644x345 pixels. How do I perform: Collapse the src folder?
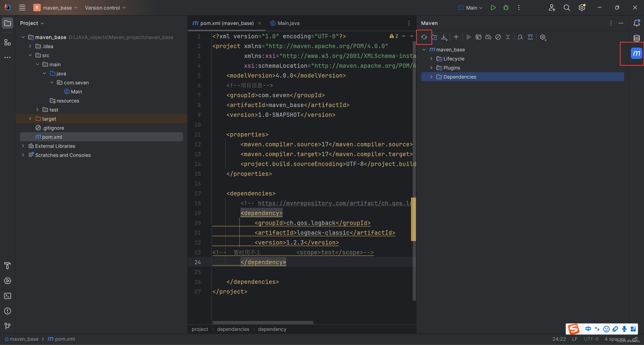[30, 55]
